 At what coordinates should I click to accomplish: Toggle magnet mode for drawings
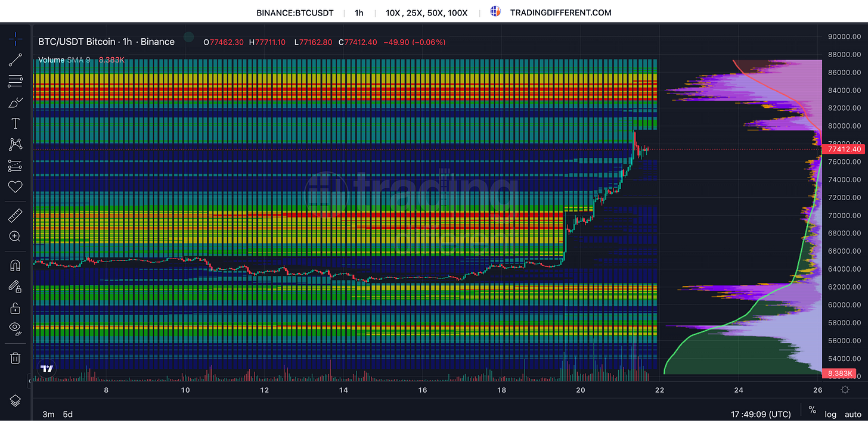15,265
